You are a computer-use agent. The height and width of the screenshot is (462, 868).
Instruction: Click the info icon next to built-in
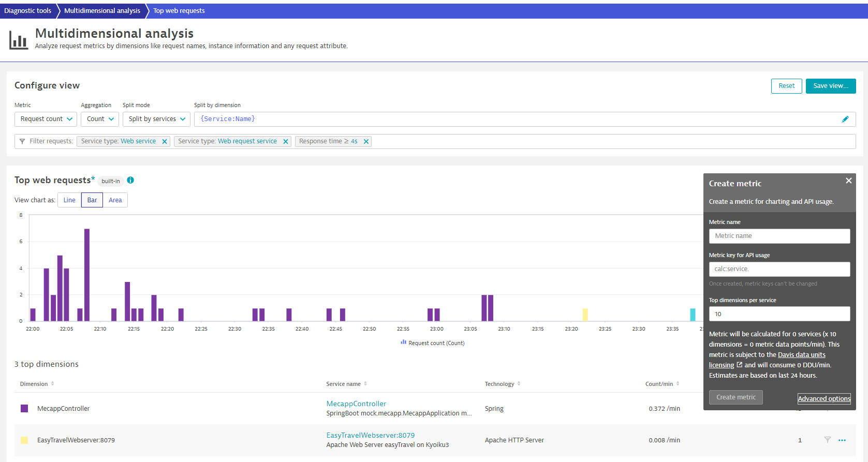click(130, 181)
